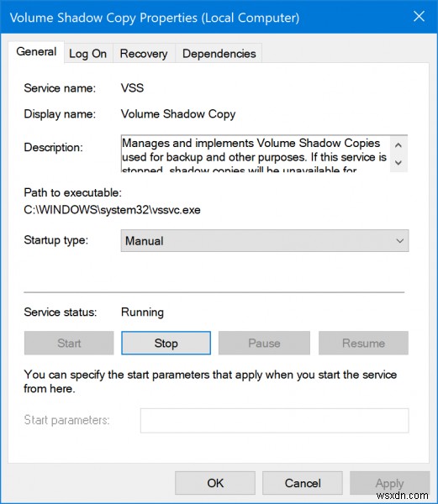
Task: Select the Volume Shadow Copy display name
Action: [178, 114]
